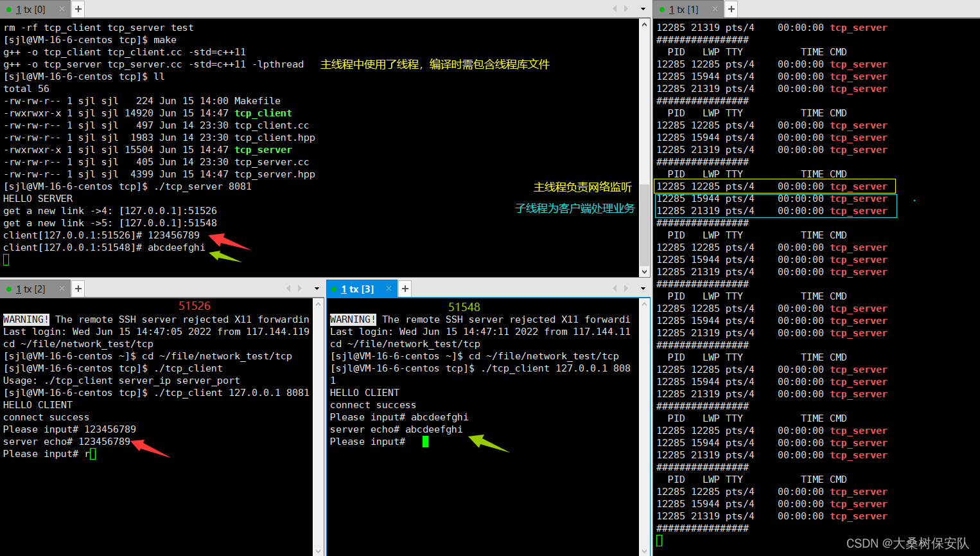The image size is (980, 556).
Task: Click "WARNING!" highlight in tx [3] pane
Action: click(x=353, y=319)
